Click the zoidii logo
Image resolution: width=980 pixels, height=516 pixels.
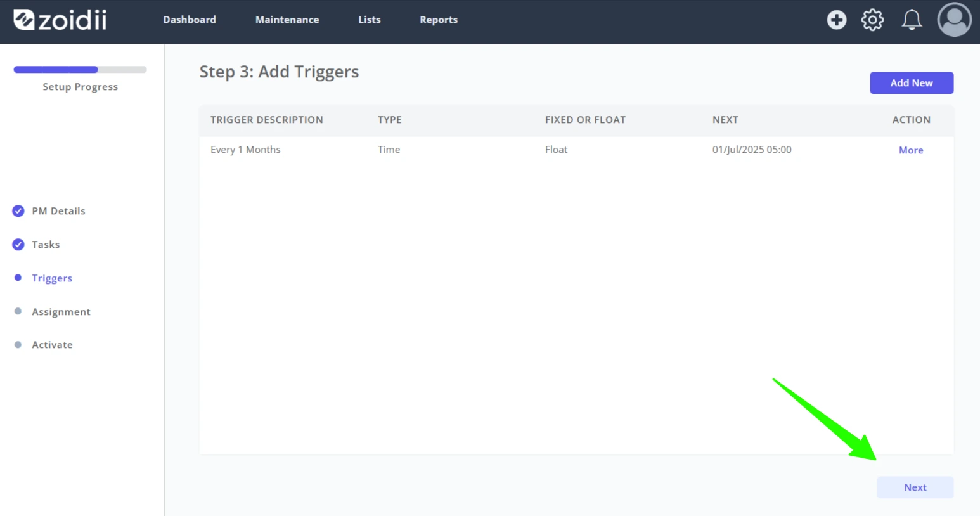60,20
